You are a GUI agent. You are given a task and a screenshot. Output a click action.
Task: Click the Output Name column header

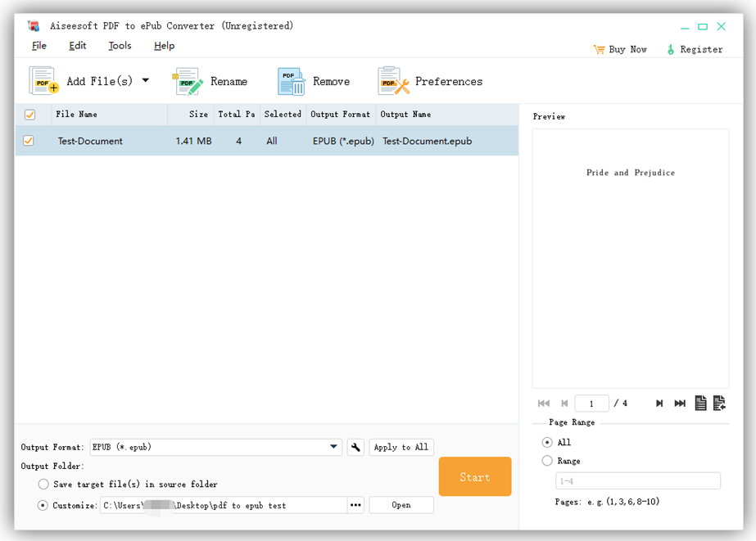(x=447, y=114)
